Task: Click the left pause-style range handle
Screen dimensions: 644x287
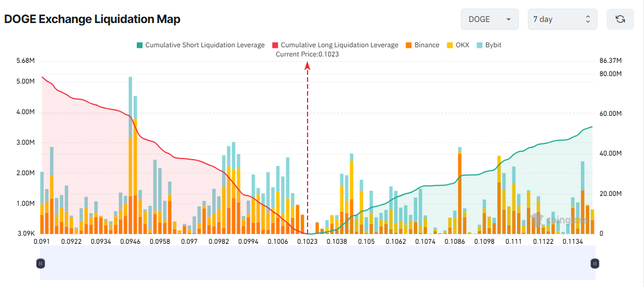Action: pyautogui.click(x=40, y=263)
